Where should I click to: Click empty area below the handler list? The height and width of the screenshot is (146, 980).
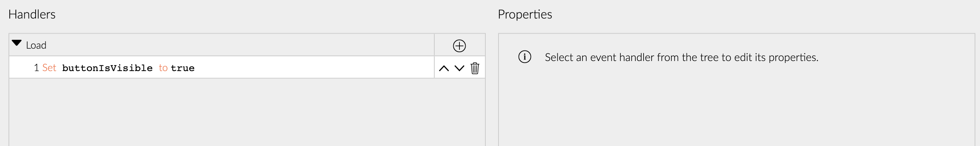[247, 112]
